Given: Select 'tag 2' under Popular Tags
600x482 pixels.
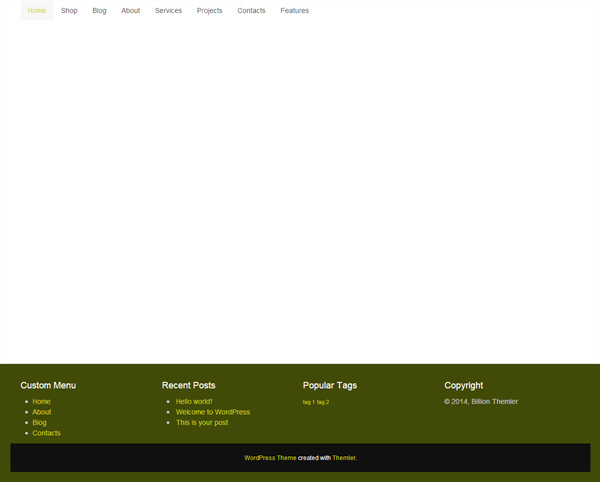Looking at the screenshot, I should (x=323, y=402).
